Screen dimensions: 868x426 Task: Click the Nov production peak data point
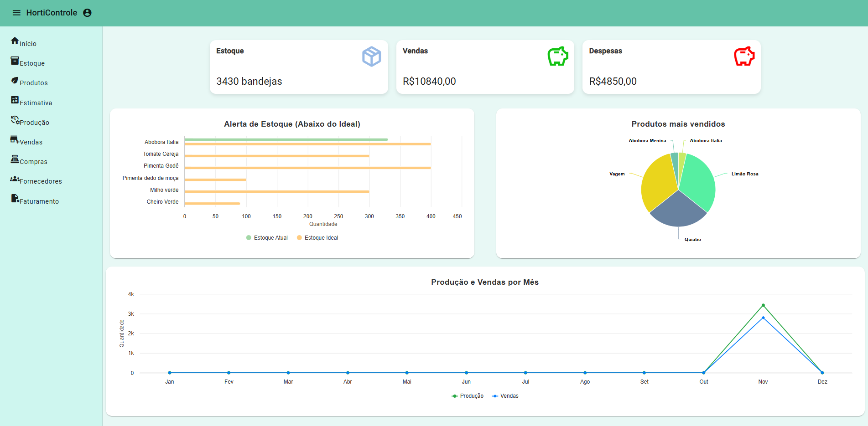(x=763, y=305)
